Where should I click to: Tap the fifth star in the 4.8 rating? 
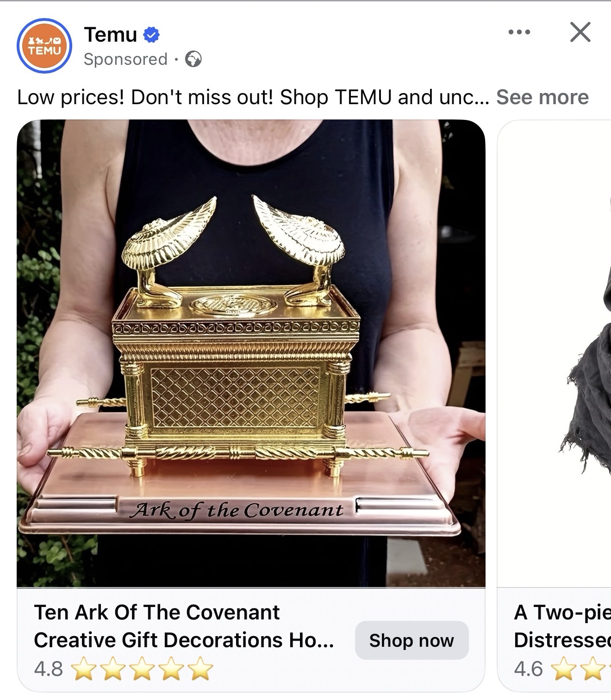(201, 669)
